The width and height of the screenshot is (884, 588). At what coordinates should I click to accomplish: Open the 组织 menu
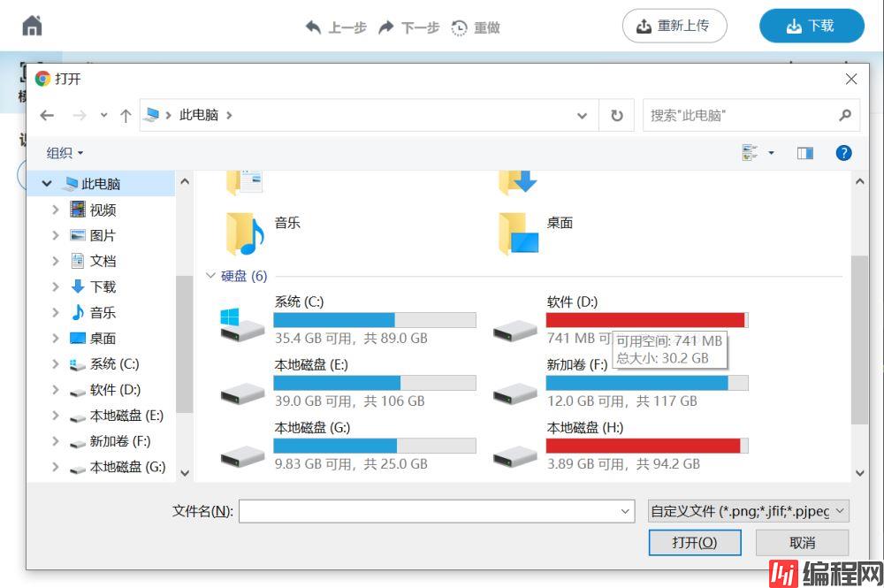[x=65, y=153]
